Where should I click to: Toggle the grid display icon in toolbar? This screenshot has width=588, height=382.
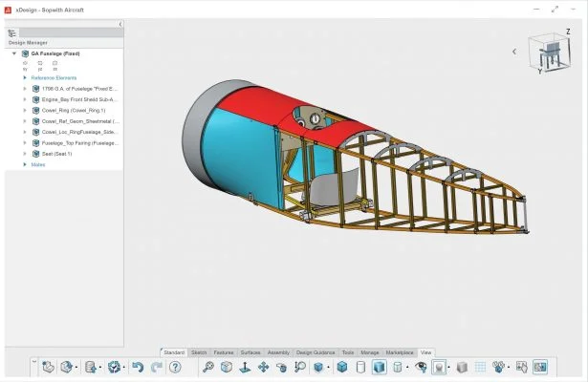tap(481, 367)
